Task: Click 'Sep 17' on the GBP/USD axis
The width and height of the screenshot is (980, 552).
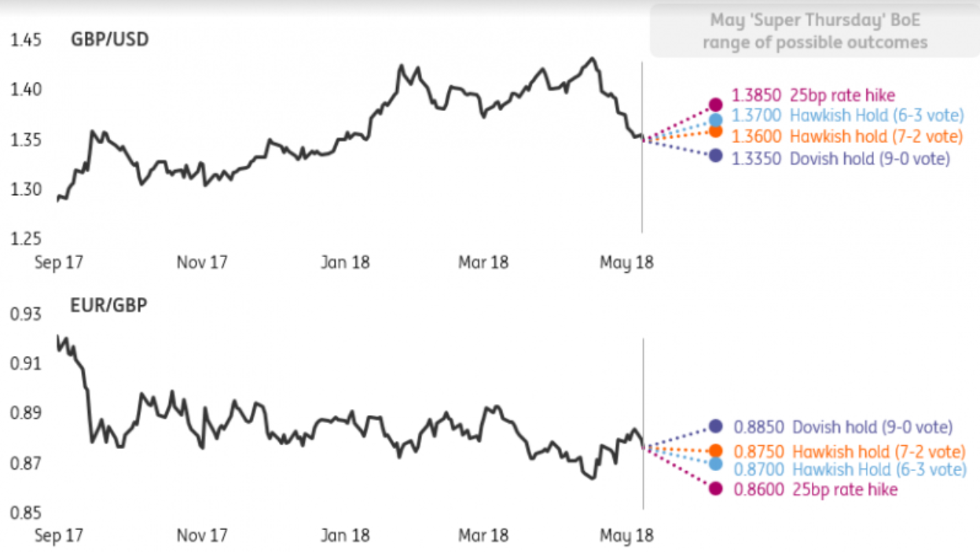Action: [60, 262]
